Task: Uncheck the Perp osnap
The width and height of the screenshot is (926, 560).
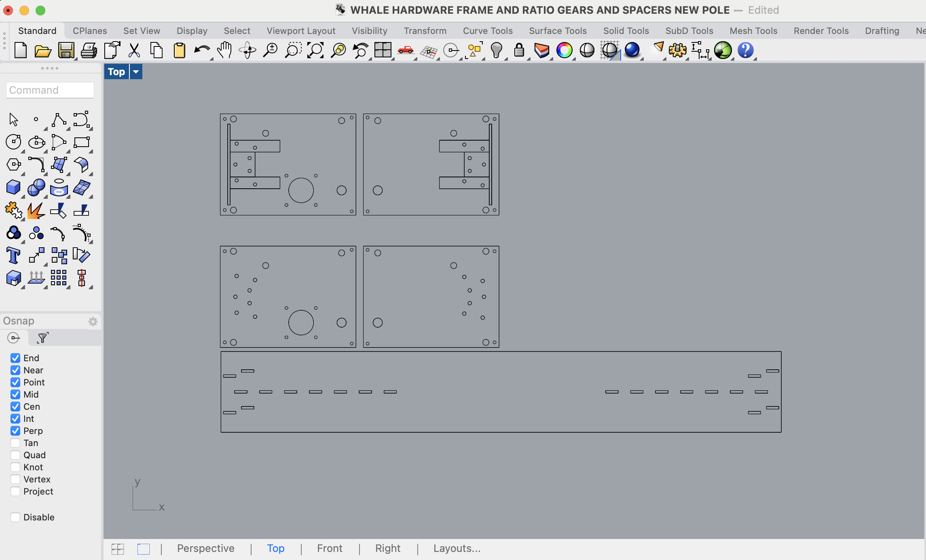Action: click(15, 431)
